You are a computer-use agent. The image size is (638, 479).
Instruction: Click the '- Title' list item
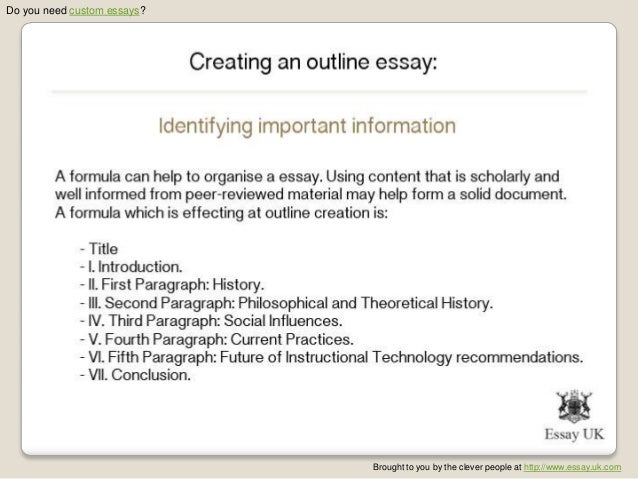[x=99, y=249]
